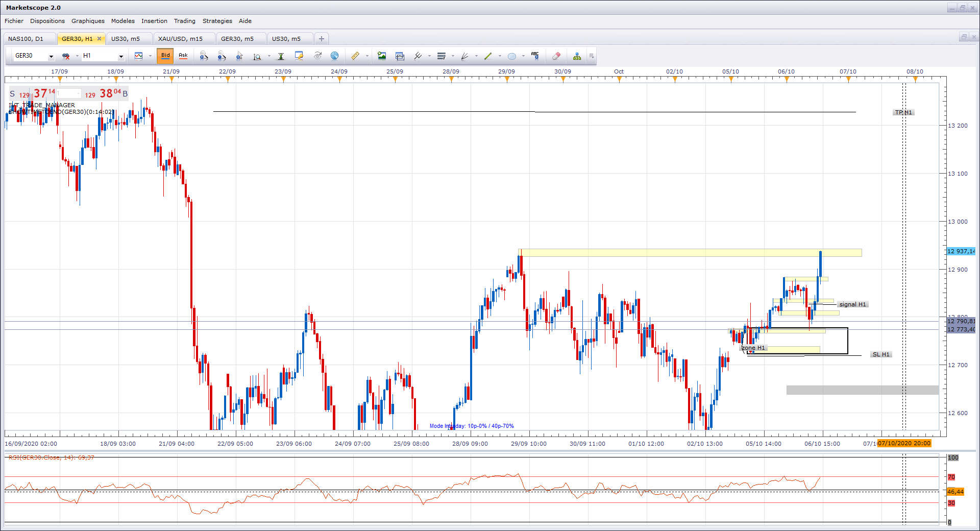Image resolution: width=980 pixels, height=531 pixels.
Task: Open the Strategies menu
Action: tap(217, 21)
